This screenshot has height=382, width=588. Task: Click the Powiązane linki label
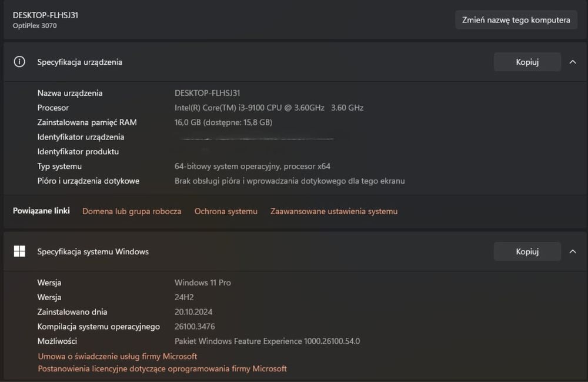tap(41, 211)
